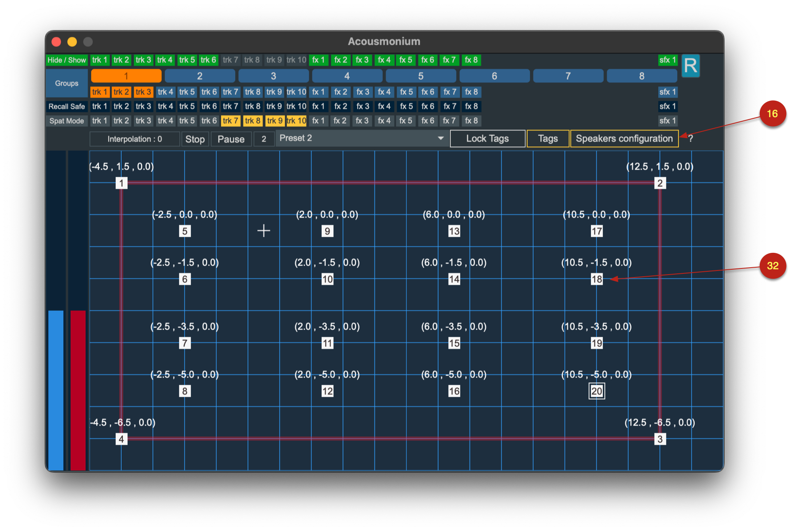Select group 3 tab
789x532 pixels.
tap(273, 76)
